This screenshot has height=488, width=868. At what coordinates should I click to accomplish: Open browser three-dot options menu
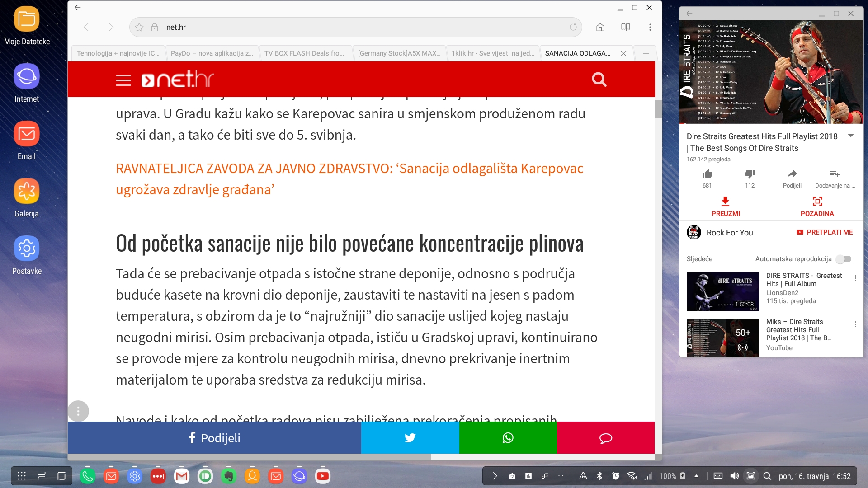(650, 27)
